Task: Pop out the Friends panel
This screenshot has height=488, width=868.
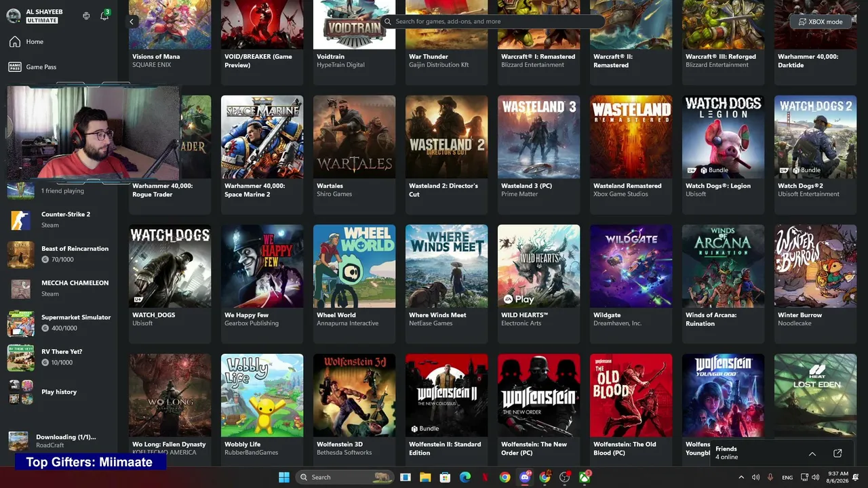Action: pyautogui.click(x=837, y=453)
